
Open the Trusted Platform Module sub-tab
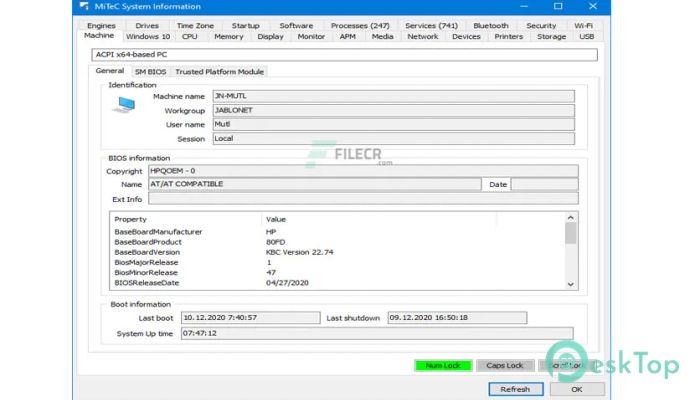tap(219, 72)
